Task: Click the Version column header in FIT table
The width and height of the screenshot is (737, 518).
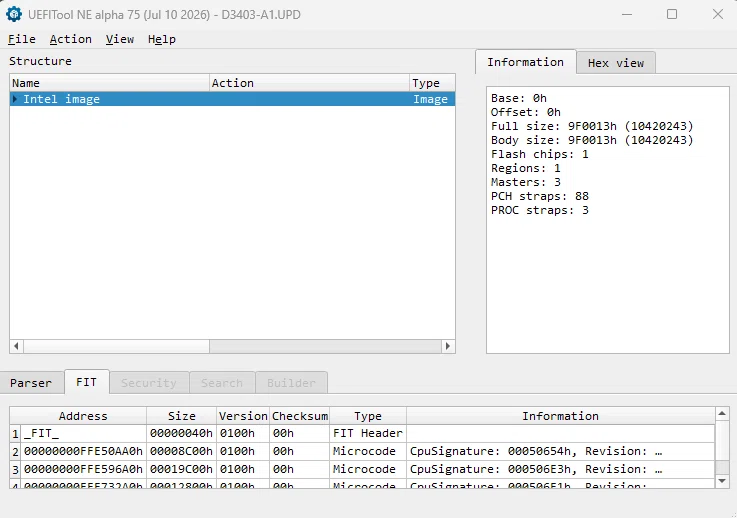Action: click(x=243, y=416)
